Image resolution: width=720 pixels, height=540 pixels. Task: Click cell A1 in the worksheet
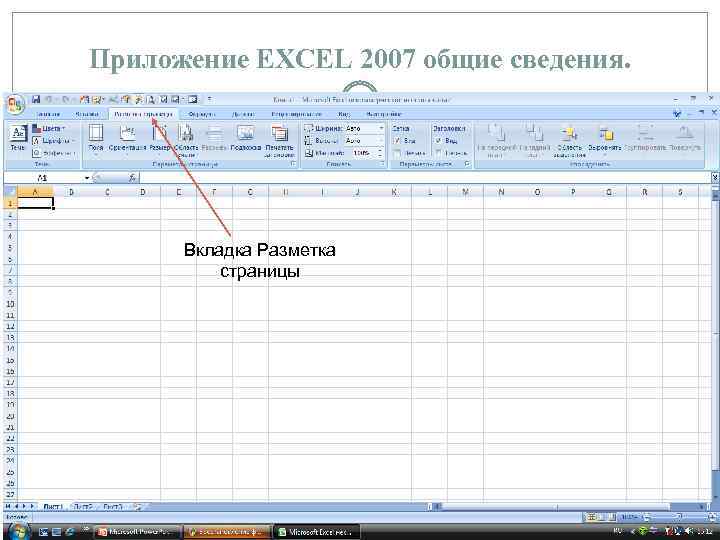point(35,203)
